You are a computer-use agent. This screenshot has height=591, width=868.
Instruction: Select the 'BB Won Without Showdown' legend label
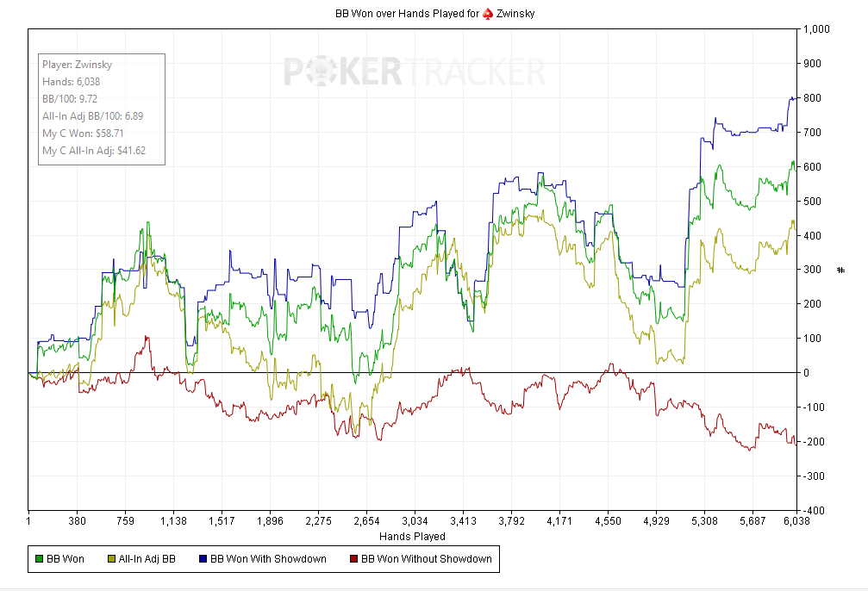click(x=427, y=559)
